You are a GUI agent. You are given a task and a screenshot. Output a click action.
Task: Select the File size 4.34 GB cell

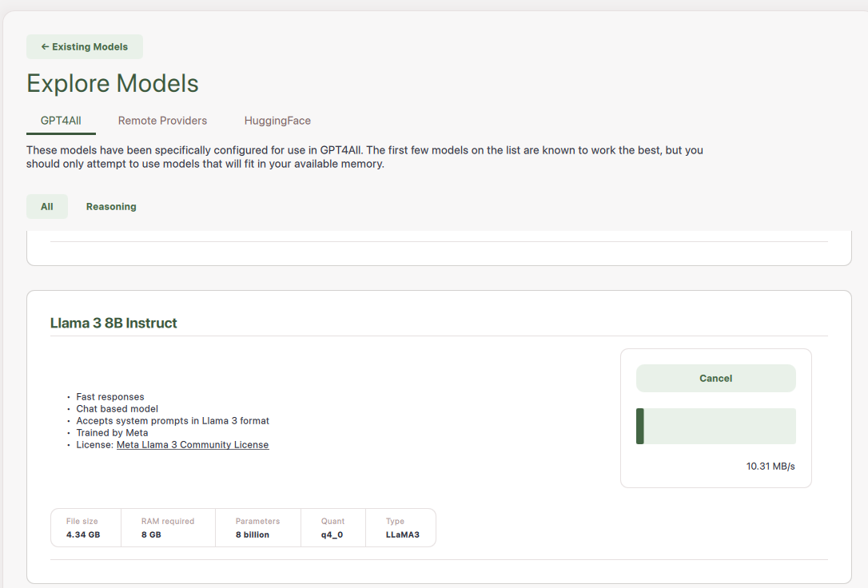[x=85, y=528]
